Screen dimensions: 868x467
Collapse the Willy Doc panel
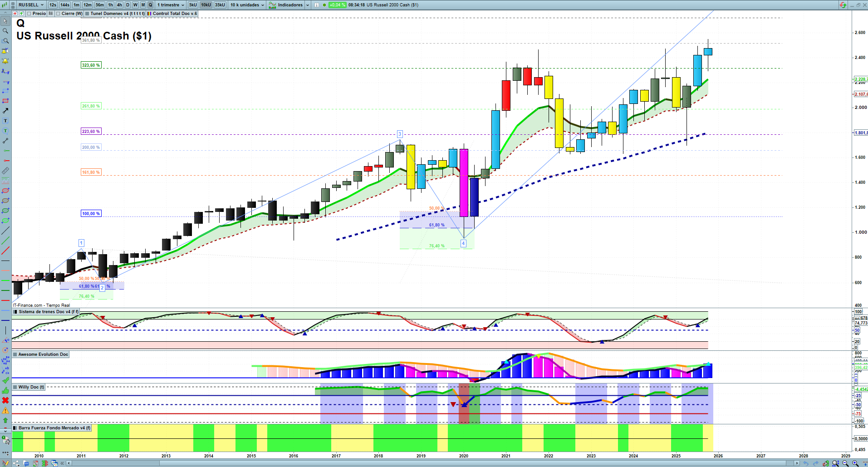point(15,387)
